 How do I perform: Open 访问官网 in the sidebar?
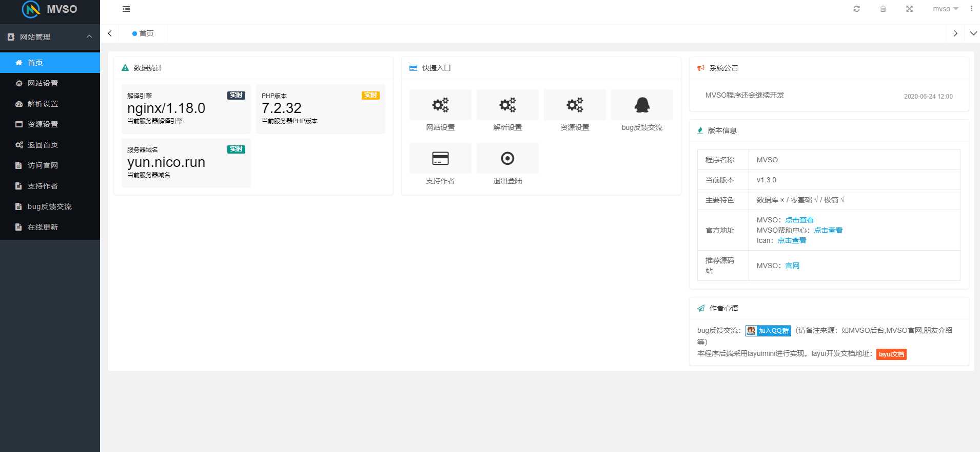(x=43, y=165)
